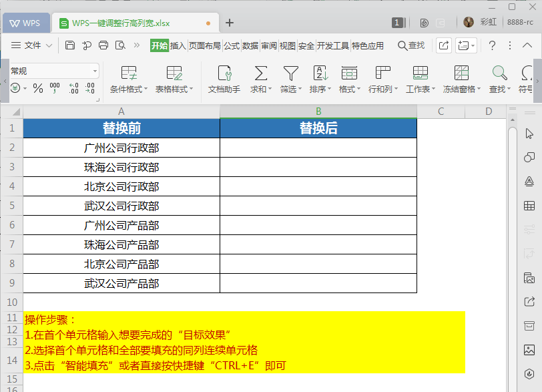The width and height of the screenshot is (542, 392).
Task: Apply thousands separator format
Action: click(55, 88)
